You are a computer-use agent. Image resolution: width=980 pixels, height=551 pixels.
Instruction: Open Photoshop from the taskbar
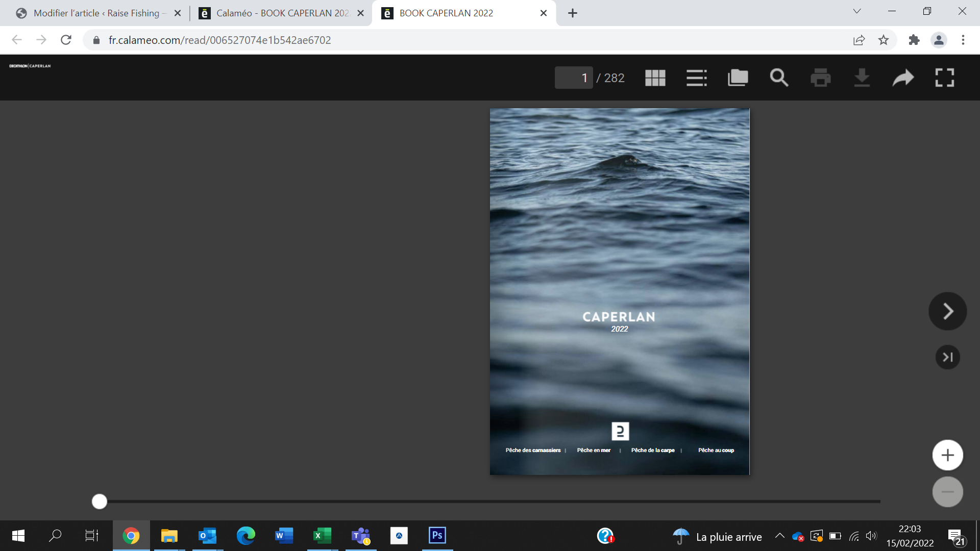point(437,536)
